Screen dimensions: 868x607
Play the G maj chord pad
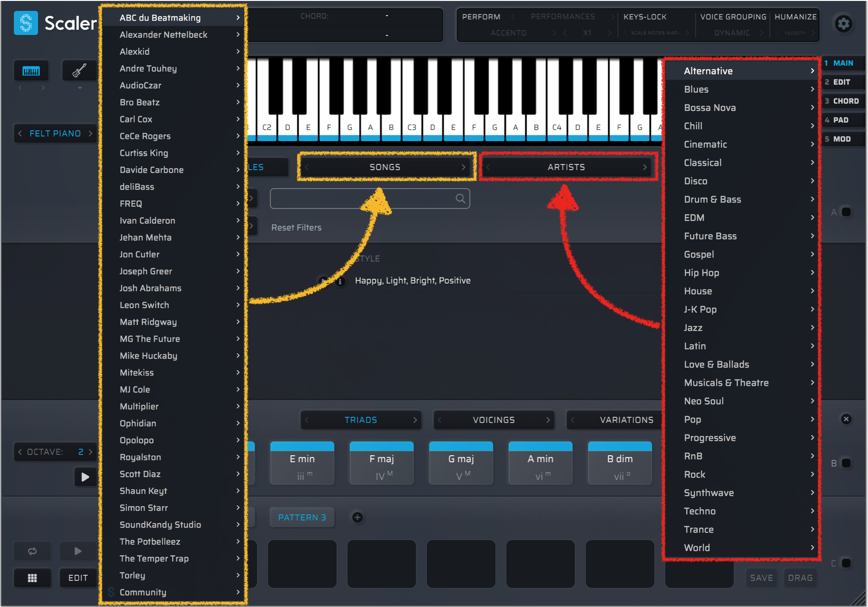461,463
